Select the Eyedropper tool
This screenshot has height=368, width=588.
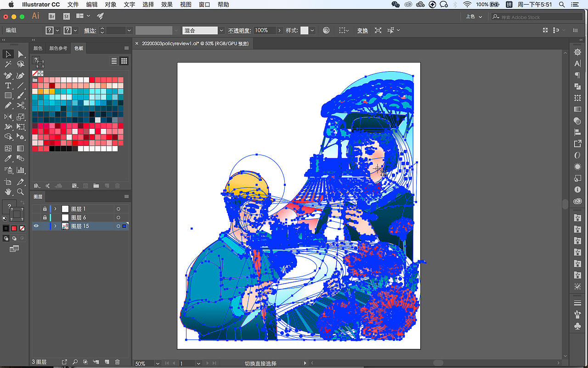(8, 159)
